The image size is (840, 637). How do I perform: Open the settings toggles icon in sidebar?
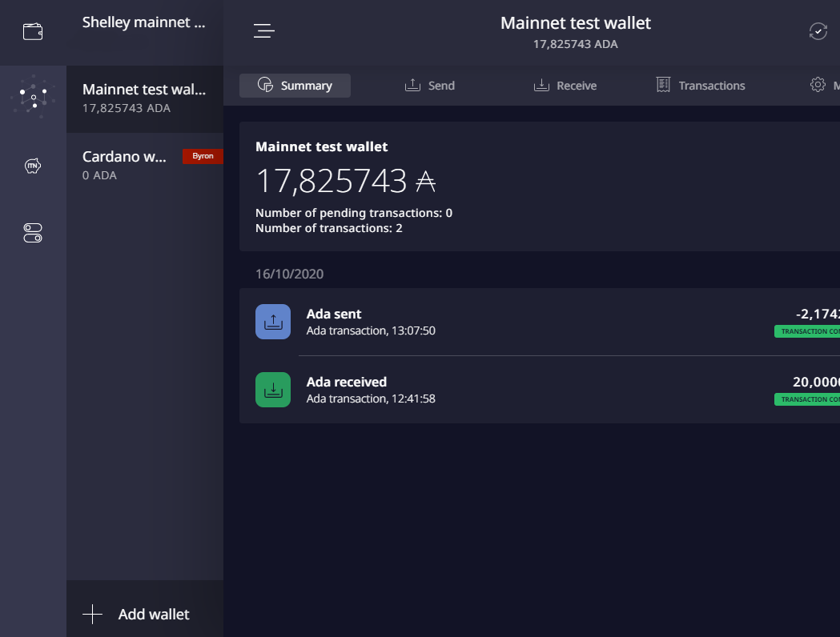(x=33, y=233)
